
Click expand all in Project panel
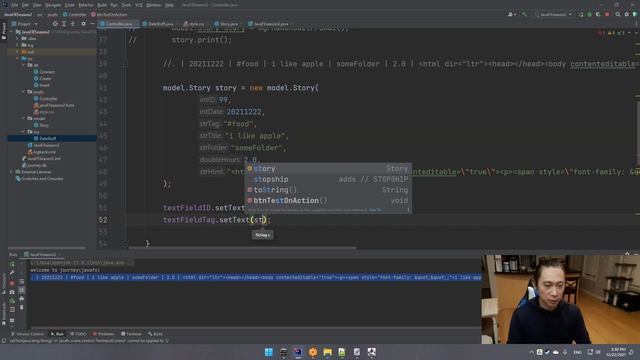(64, 24)
